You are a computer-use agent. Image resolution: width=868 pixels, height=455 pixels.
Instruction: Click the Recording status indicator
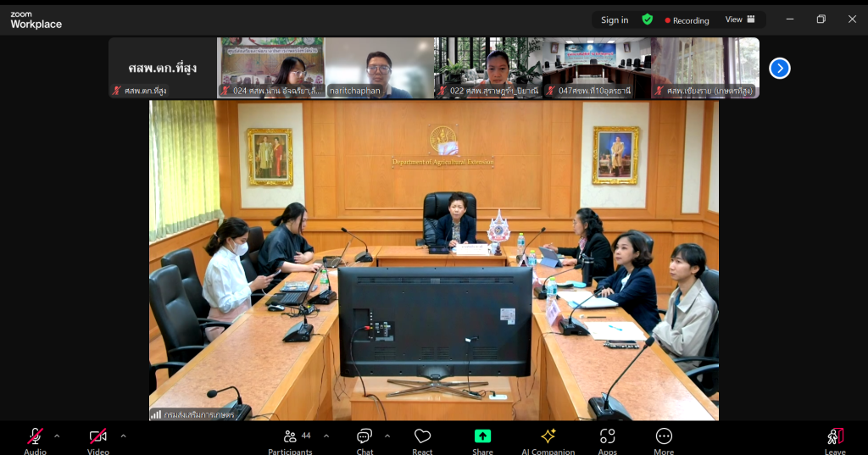tap(687, 19)
